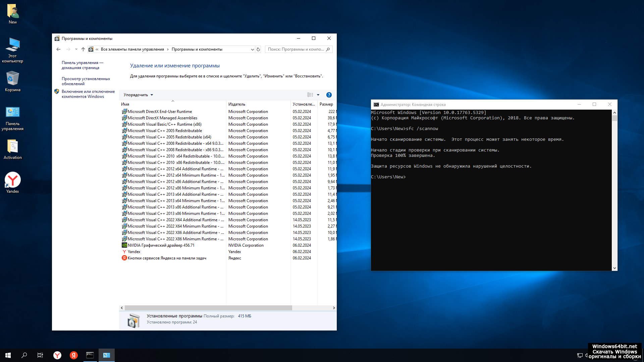The height and width of the screenshot is (362, 644).
Task: Select the NVIDIA Графический драйвер 456.71 entry
Action: 161,245
